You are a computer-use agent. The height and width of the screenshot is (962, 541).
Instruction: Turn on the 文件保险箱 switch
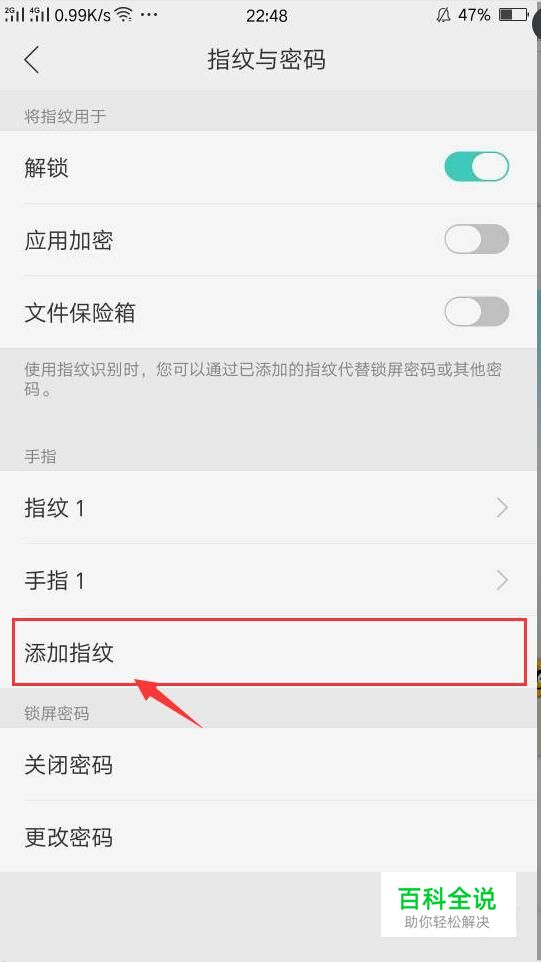pyautogui.click(x=477, y=312)
